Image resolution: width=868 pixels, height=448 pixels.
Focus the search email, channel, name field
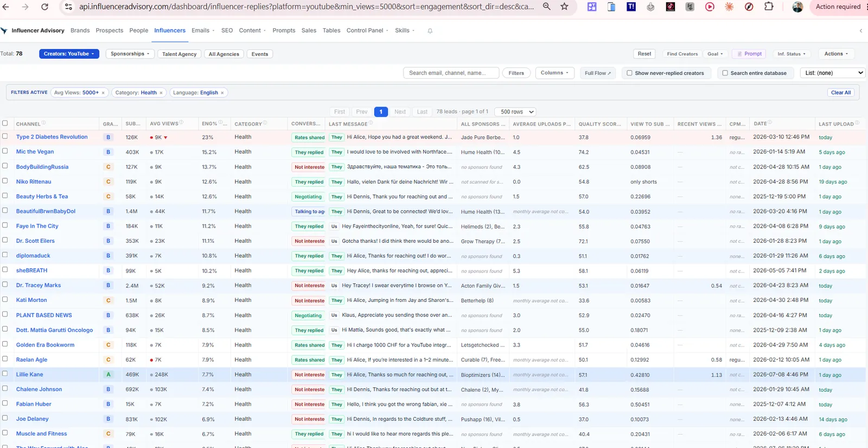coord(451,73)
